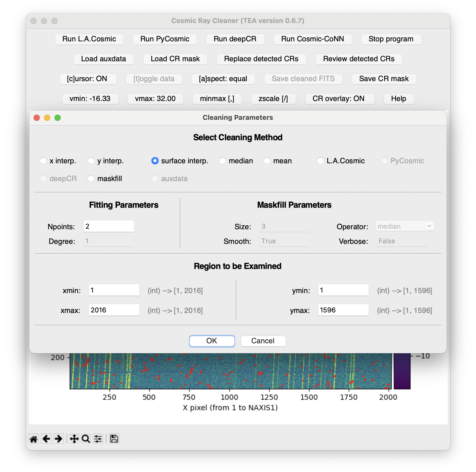Click the Npoints input field
This screenshot has width=476, height=472.
click(x=109, y=226)
